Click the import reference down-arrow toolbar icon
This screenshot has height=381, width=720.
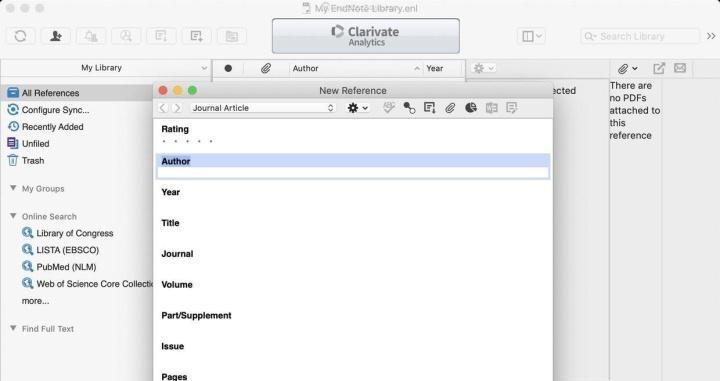[x=161, y=36]
